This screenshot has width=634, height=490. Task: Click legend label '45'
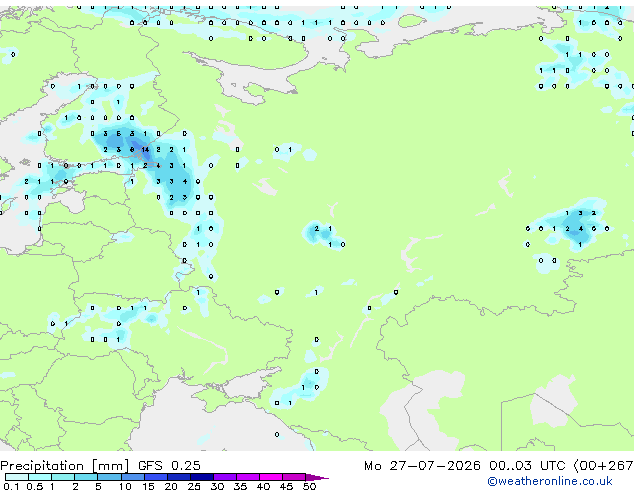[x=286, y=486]
